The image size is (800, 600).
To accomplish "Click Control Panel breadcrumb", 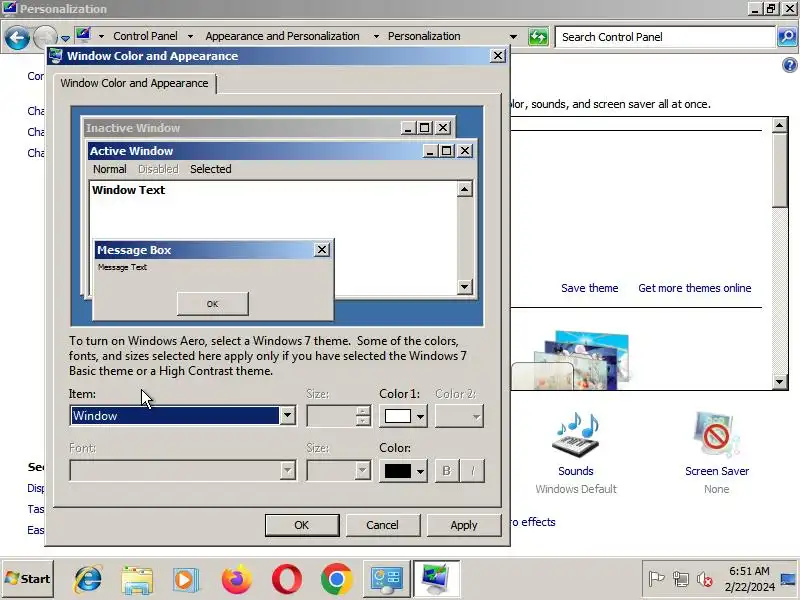I will click(x=145, y=36).
